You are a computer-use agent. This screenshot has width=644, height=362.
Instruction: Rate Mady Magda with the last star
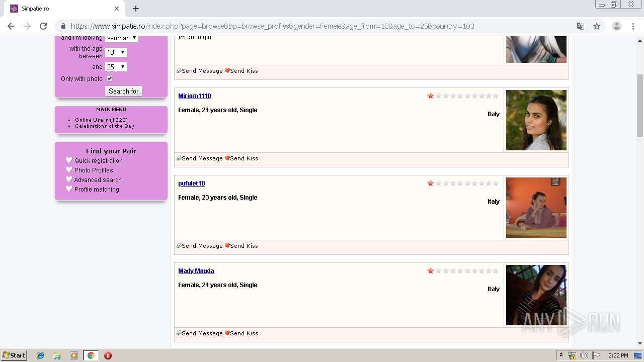point(496,270)
